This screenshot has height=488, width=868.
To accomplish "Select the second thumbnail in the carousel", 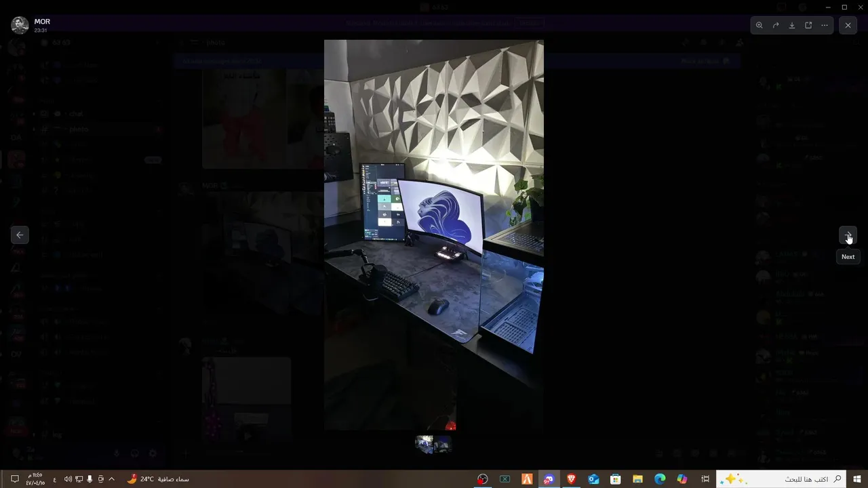I will [443, 444].
